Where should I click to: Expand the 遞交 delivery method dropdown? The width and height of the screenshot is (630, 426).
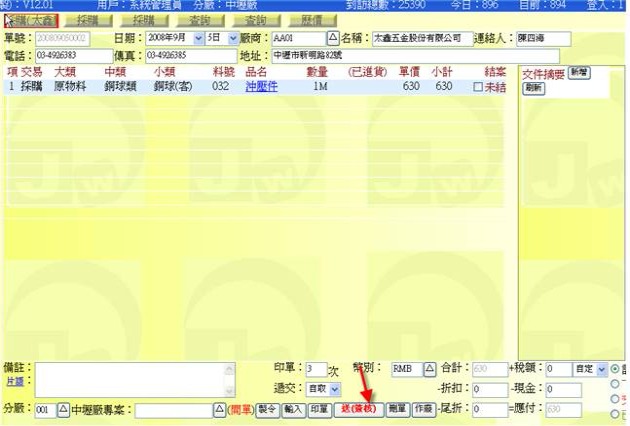click(335, 388)
